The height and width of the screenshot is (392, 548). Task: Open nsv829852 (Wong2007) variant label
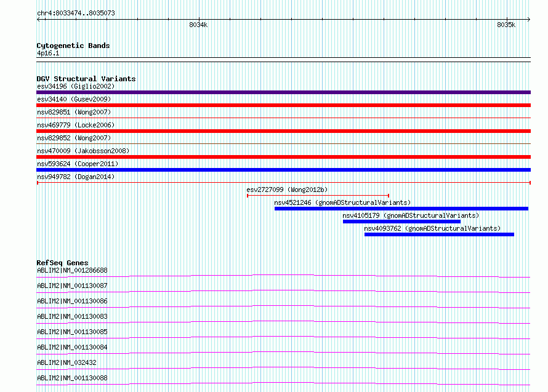pos(74,138)
